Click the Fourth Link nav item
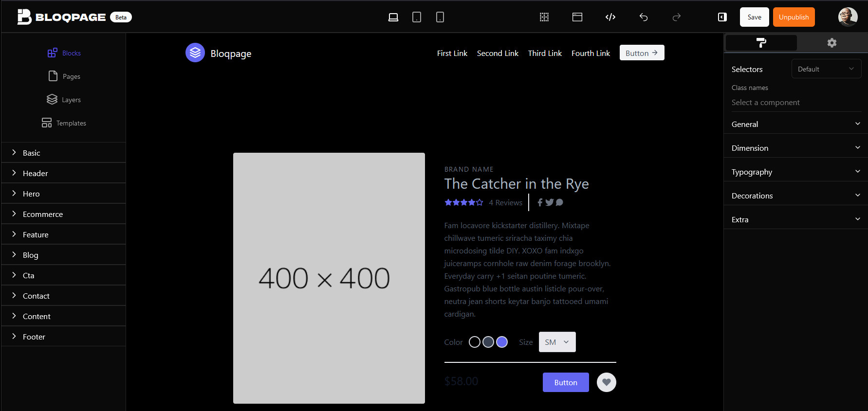868x411 pixels. pos(591,53)
